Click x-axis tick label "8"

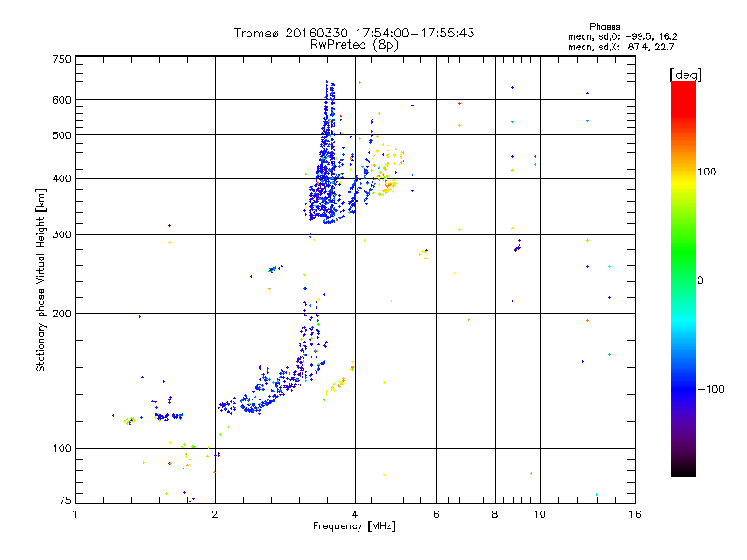495,514
